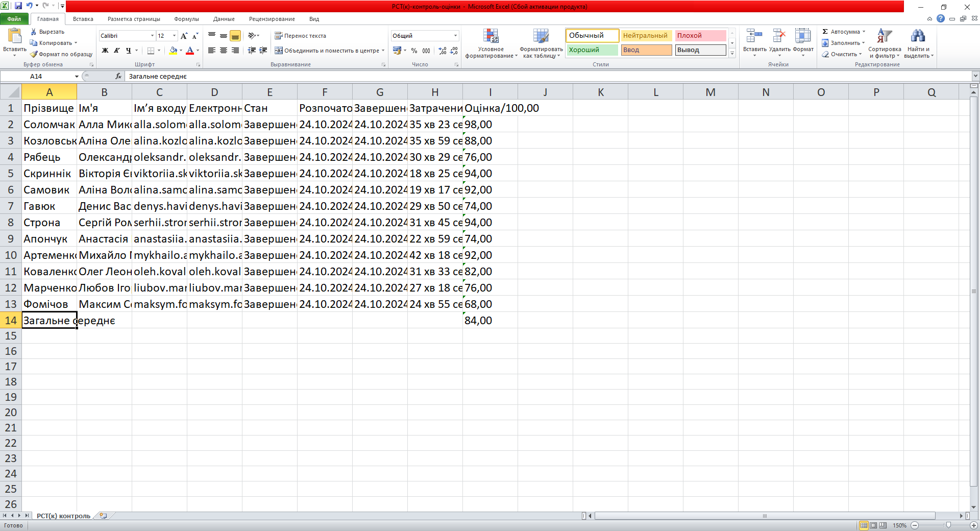Decrease font size with small A icon
The width and height of the screenshot is (980, 531).
[195, 36]
